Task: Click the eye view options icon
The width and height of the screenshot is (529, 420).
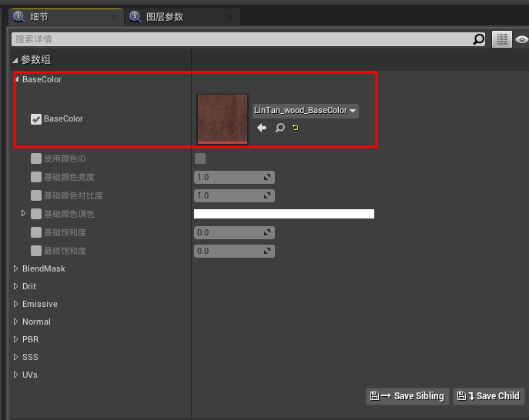Action: [521, 39]
